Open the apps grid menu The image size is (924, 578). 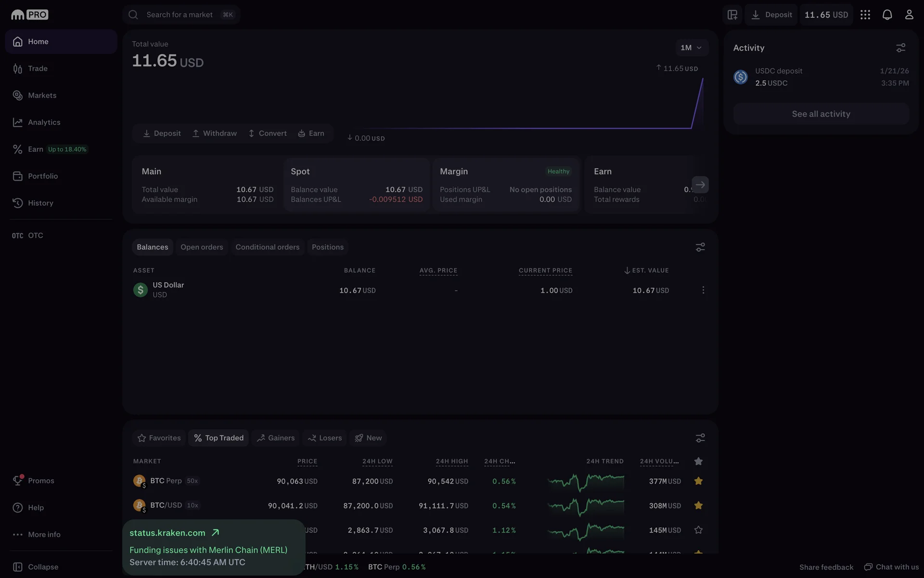click(x=865, y=15)
